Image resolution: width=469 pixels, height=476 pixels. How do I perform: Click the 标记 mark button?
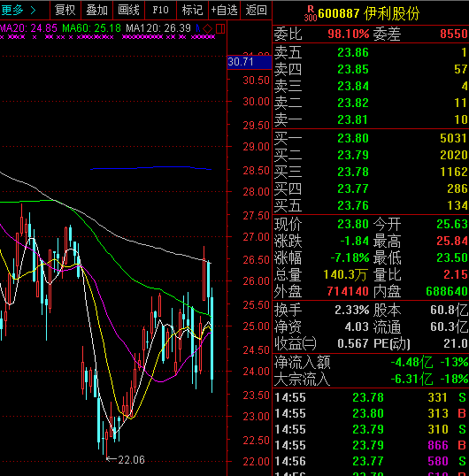click(192, 10)
